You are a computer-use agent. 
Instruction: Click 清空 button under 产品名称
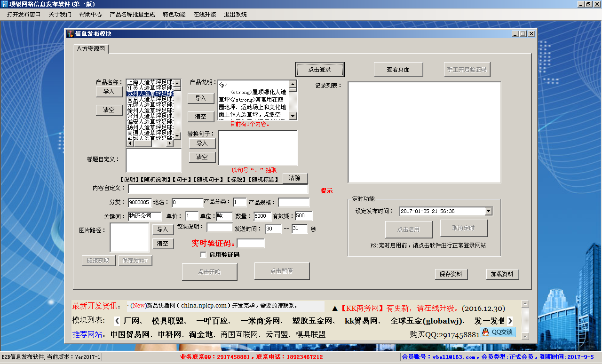(109, 110)
